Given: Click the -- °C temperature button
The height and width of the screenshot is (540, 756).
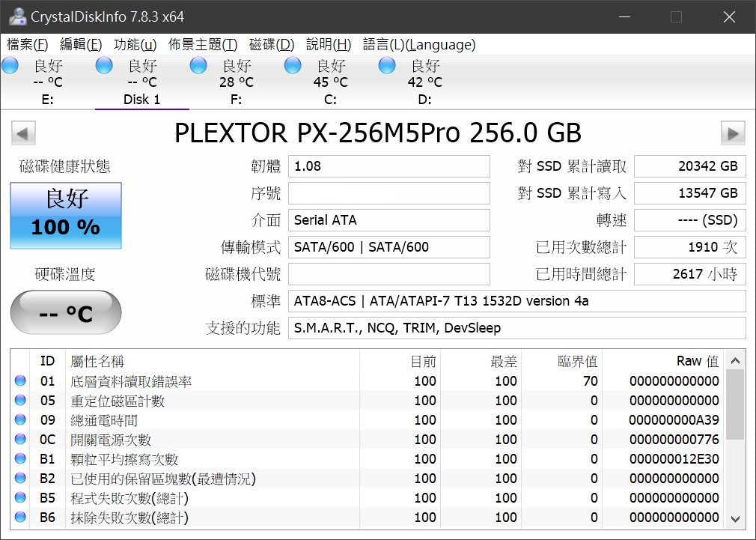Looking at the screenshot, I should point(66,313).
